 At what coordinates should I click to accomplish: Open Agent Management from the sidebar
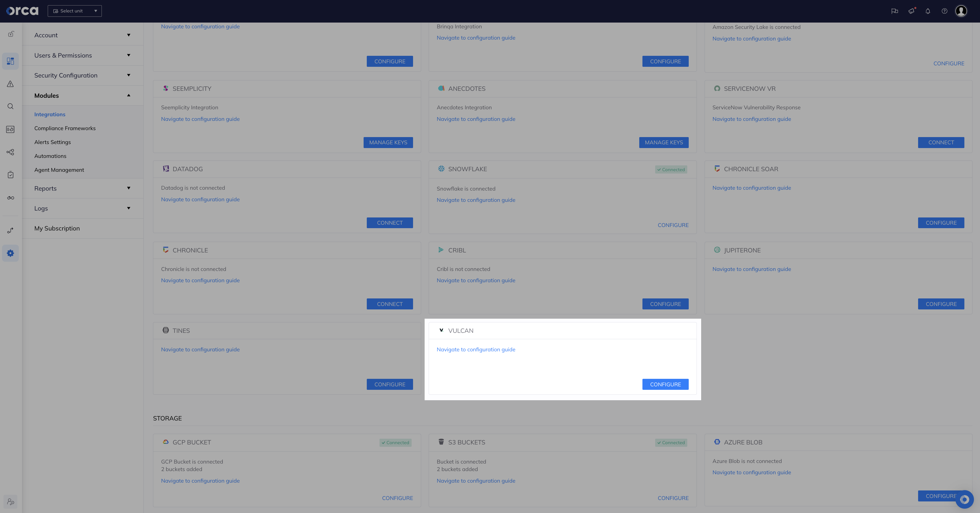click(x=59, y=170)
